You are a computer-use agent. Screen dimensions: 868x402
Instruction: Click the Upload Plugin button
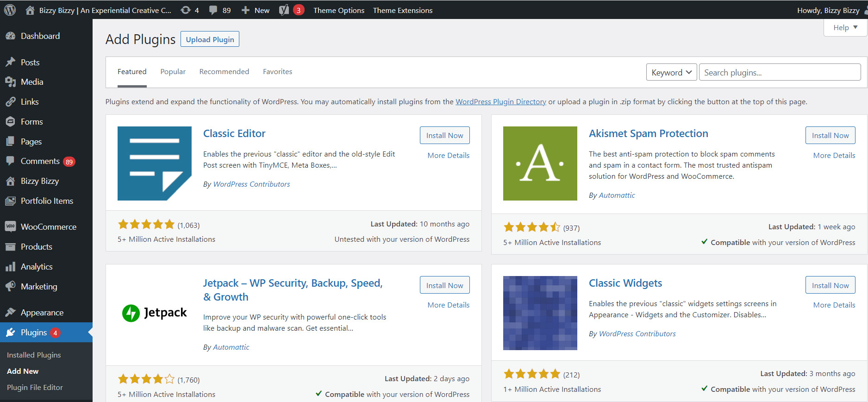tap(210, 39)
